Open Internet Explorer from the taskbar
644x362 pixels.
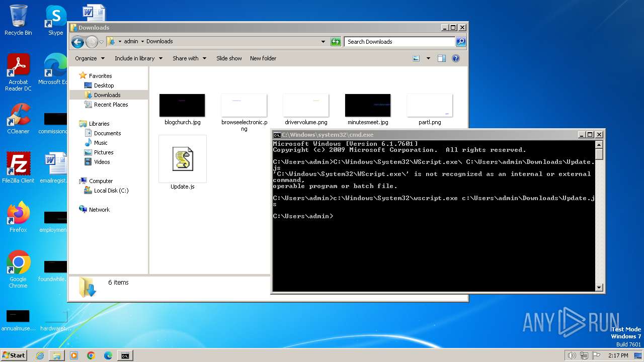(x=40, y=355)
